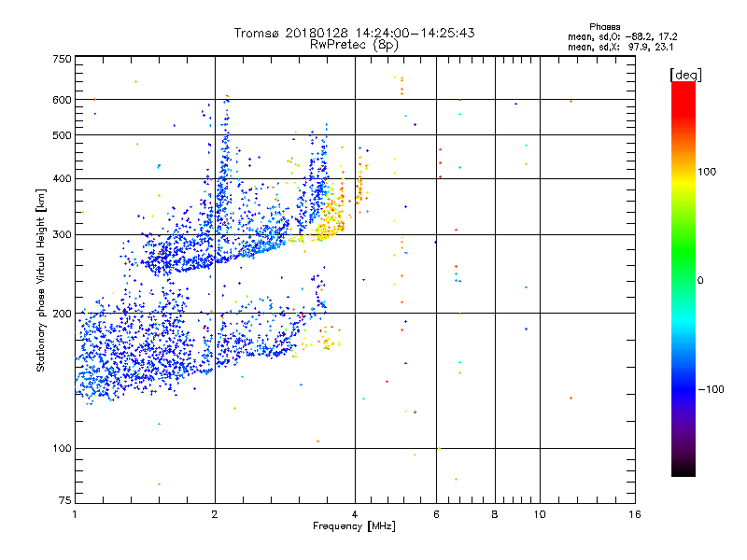Click the colorbar tick label "-100"

711,389
